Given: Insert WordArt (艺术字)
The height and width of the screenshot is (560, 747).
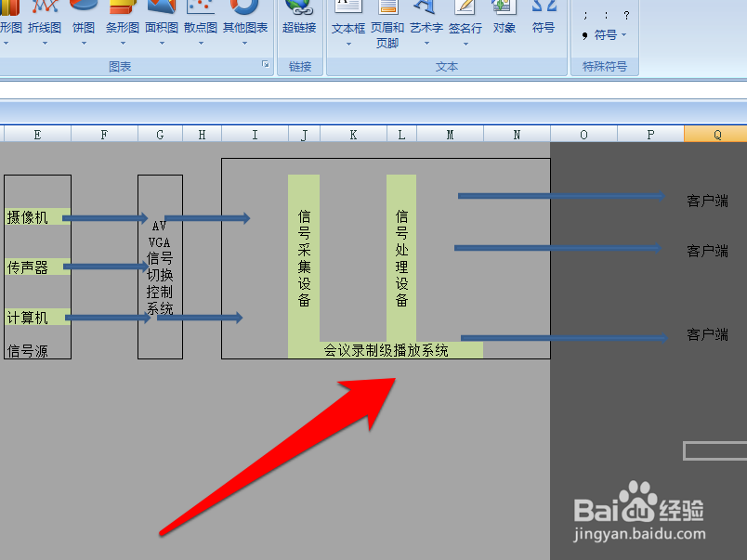Looking at the screenshot, I should click(x=426, y=26).
